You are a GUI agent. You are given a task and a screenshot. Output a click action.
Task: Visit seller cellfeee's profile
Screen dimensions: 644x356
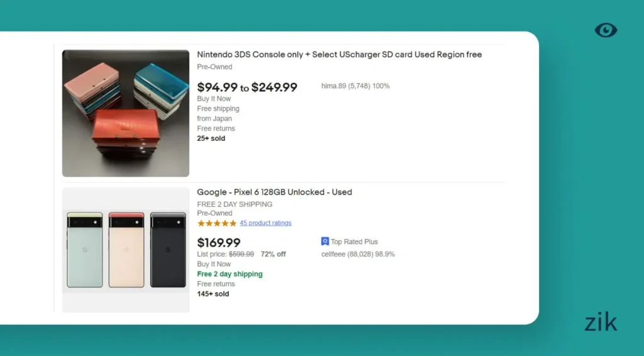(357, 254)
